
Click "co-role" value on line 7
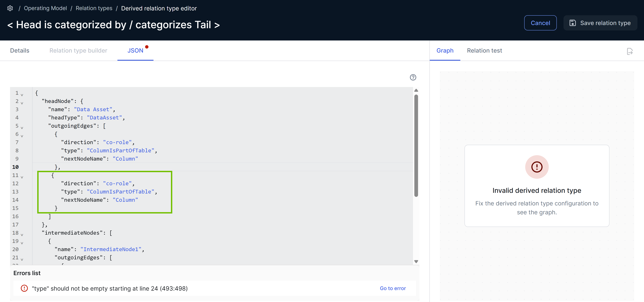(x=117, y=142)
